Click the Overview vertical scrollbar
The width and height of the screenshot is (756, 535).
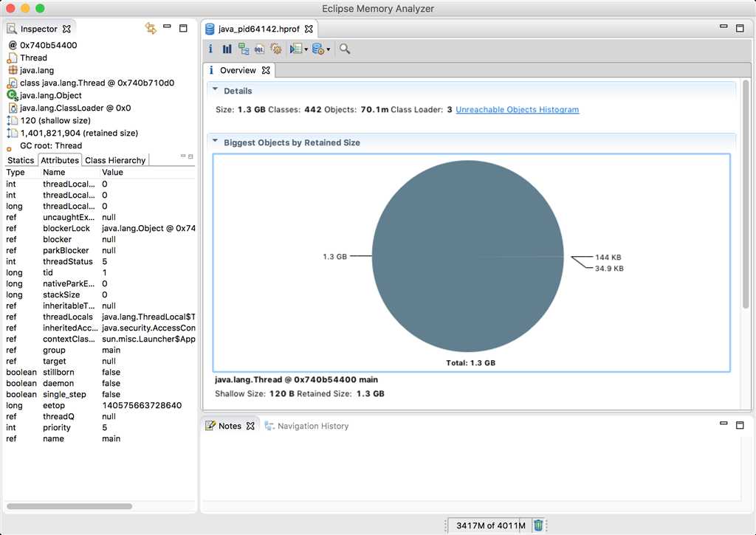(x=746, y=194)
